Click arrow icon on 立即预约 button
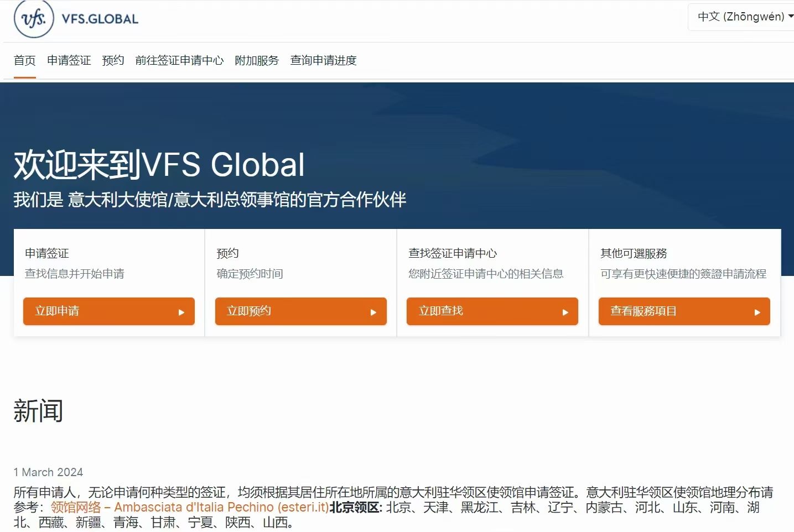Viewport: 794px width, 532px height. point(373,312)
